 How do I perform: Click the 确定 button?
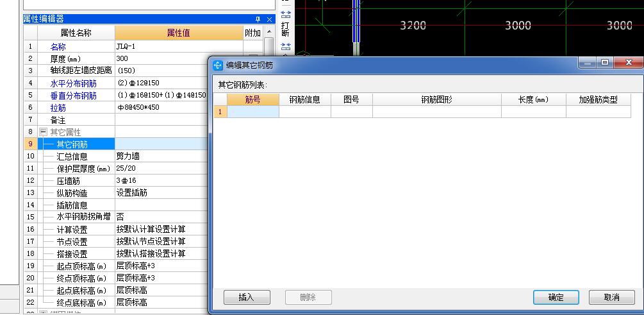point(556,297)
